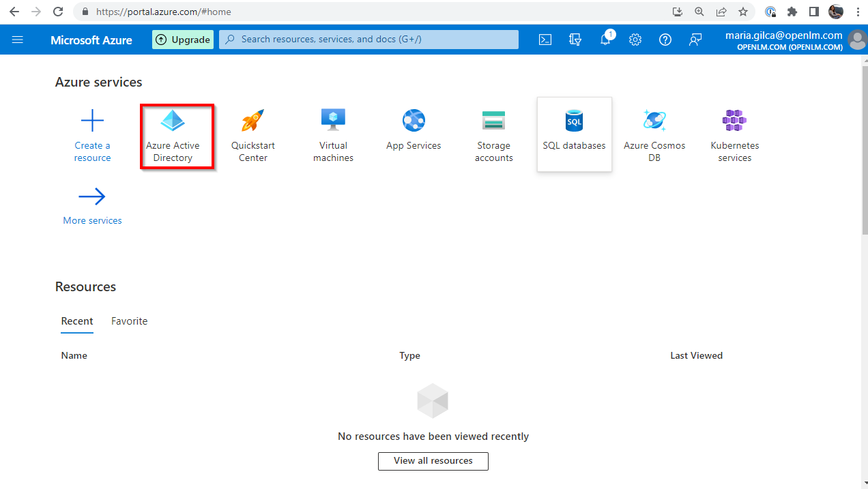
Task: Expand the portal hamburger menu
Action: click(18, 40)
